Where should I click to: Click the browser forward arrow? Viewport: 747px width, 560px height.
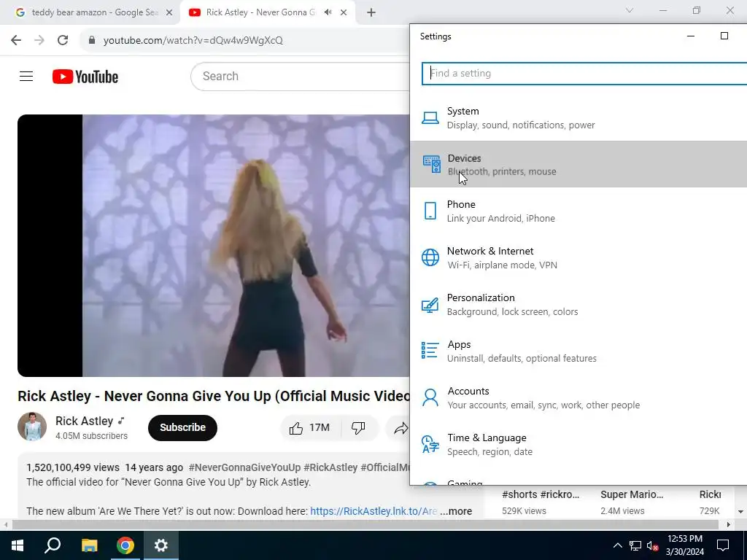point(39,40)
